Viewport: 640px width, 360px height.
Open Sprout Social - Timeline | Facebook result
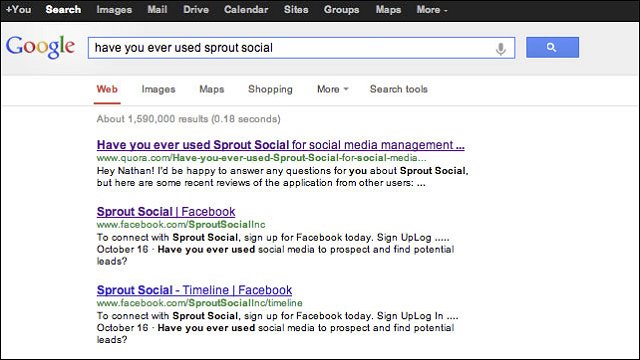194,290
